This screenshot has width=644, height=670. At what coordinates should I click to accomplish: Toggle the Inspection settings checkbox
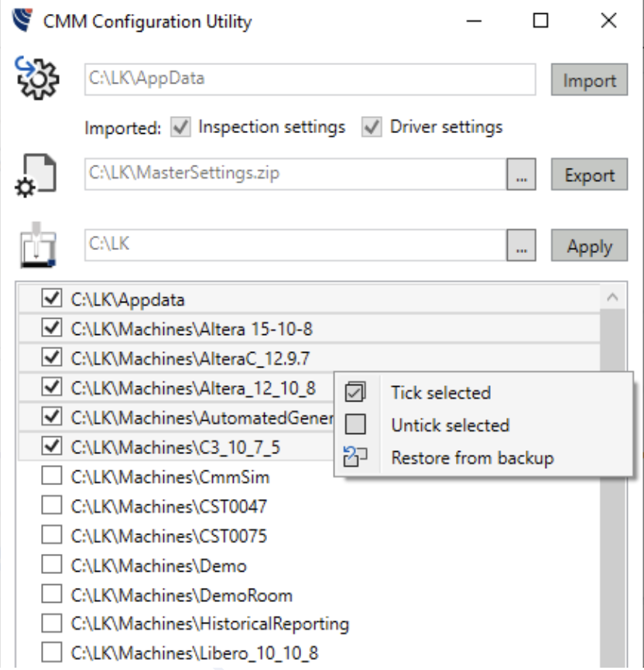(x=180, y=127)
